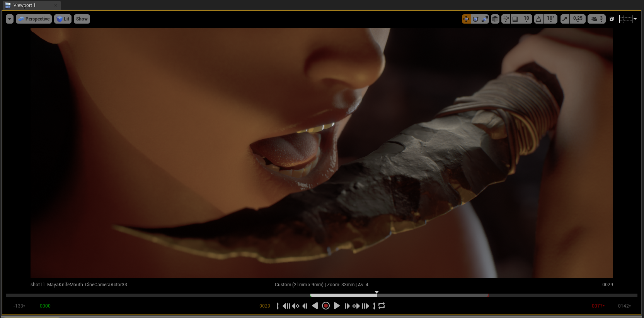Click the light playback range bar
644x318 pixels.
point(343,295)
